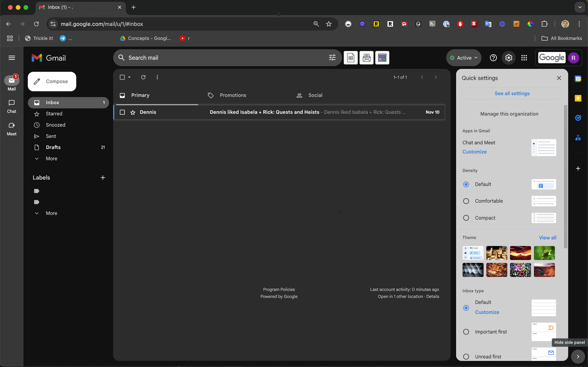588x367 pixels.
Task: Open the Gmail help menu
Action: coord(493,58)
